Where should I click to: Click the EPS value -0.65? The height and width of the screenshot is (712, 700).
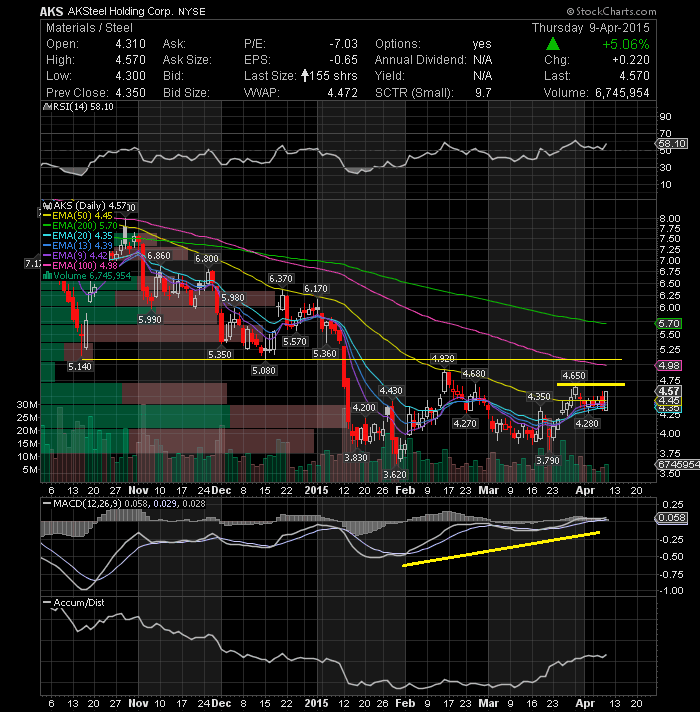coord(343,59)
